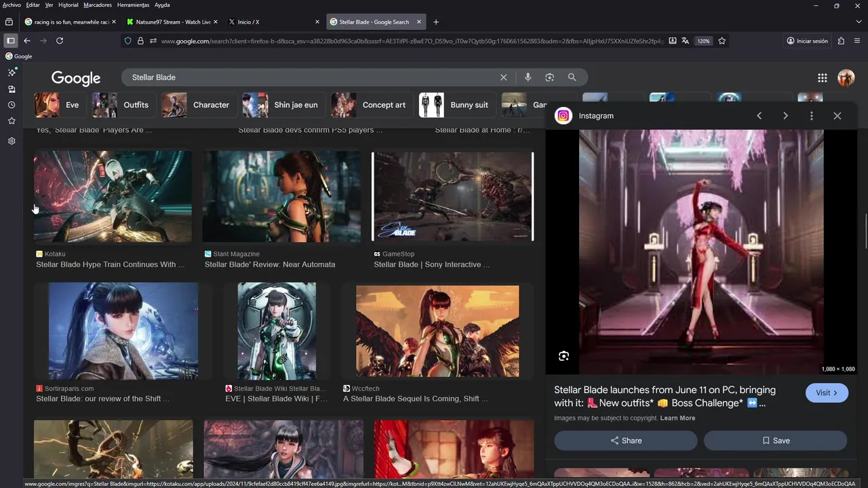The image size is (868, 488).
Task: Switch to 'racing is so fun' tab
Action: tap(70, 22)
